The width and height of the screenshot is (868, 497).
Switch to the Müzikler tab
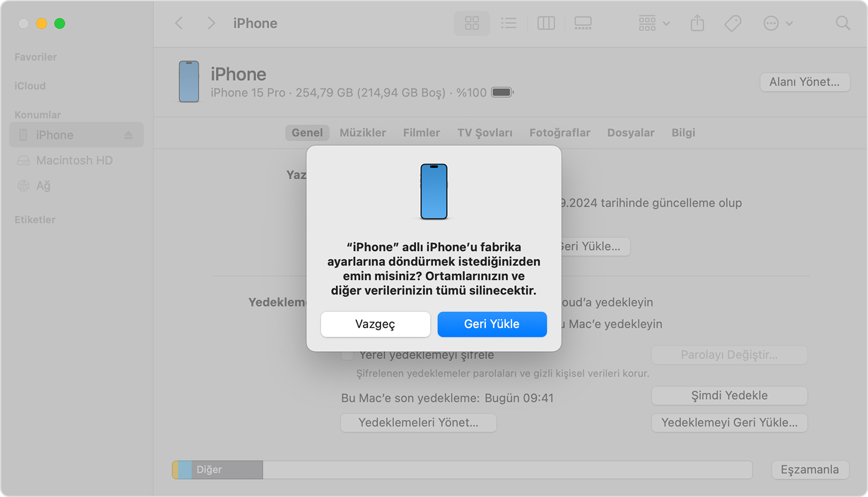363,133
